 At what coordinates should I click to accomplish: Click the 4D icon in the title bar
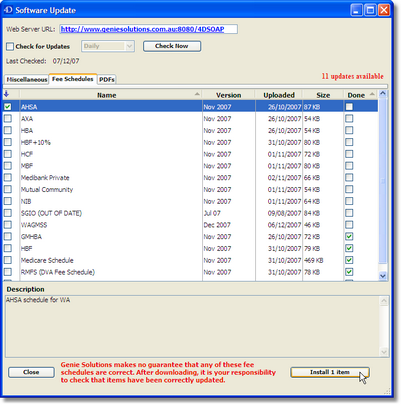tap(8, 10)
